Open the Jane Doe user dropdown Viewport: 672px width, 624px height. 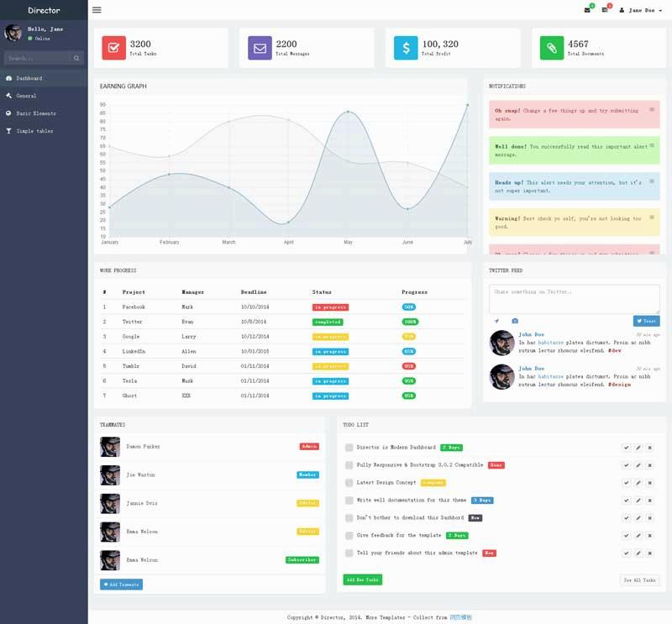(x=640, y=10)
